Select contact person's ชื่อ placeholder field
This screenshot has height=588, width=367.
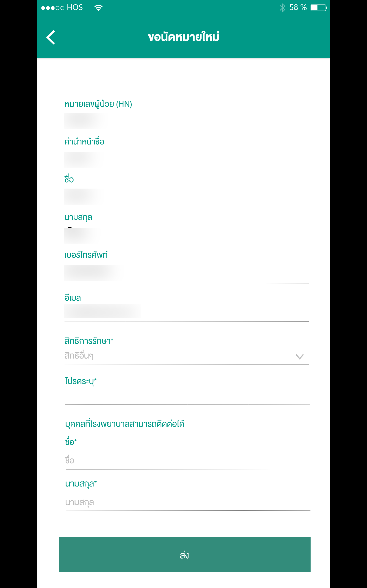[x=188, y=461]
